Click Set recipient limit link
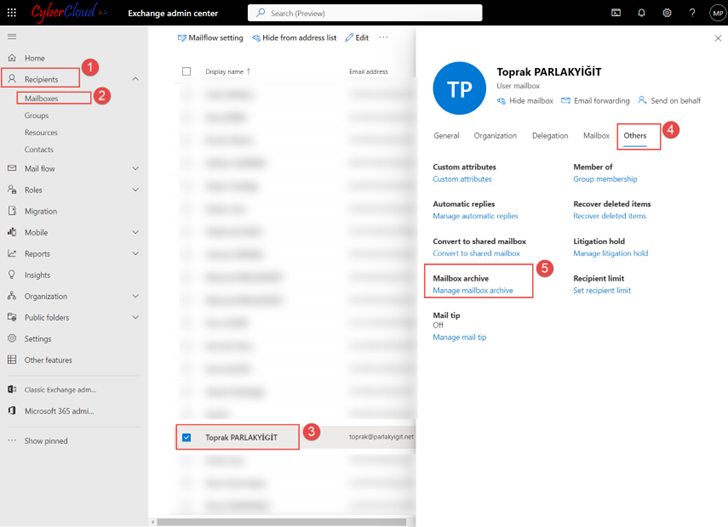Viewport: 728px width, 527px height. [602, 290]
